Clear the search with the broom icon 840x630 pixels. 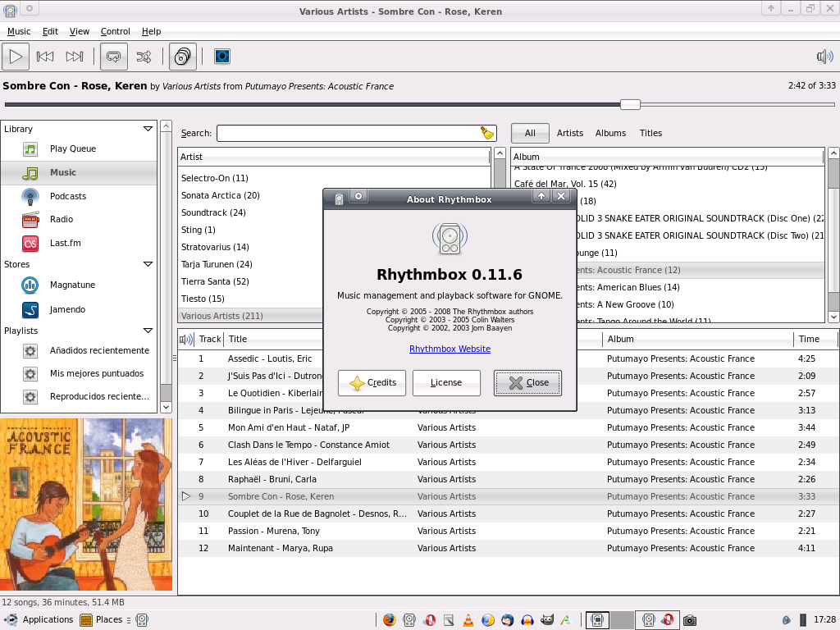(x=487, y=133)
